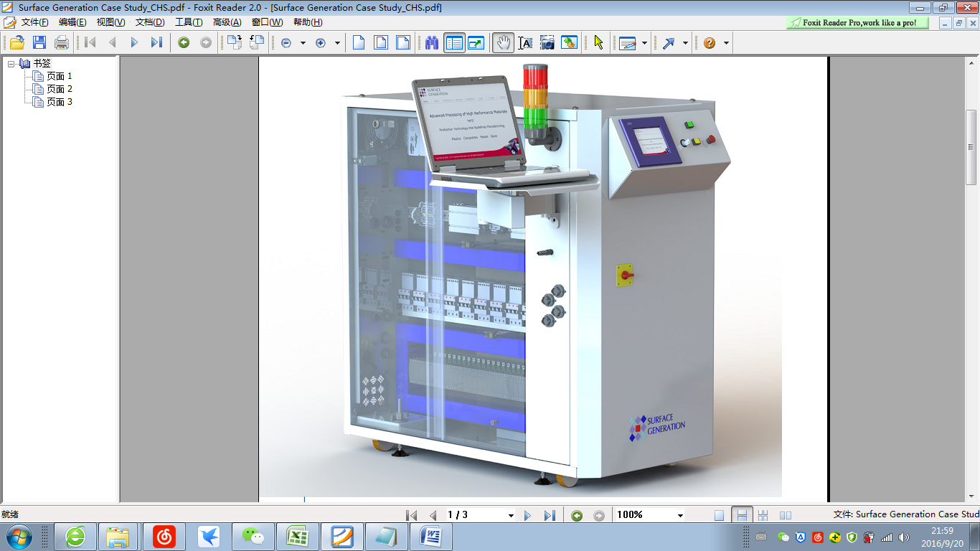Open the page number 1 / 3 dropdown
This screenshot has height=551, width=980.
(x=511, y=515)
